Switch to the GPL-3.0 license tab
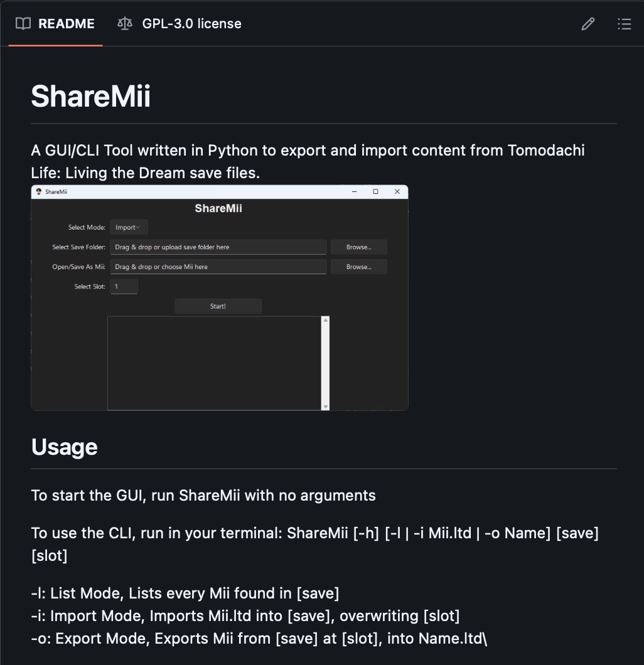The width and height of the screenshot is (644, 665). pyautogui.click(x=180, y=24)
